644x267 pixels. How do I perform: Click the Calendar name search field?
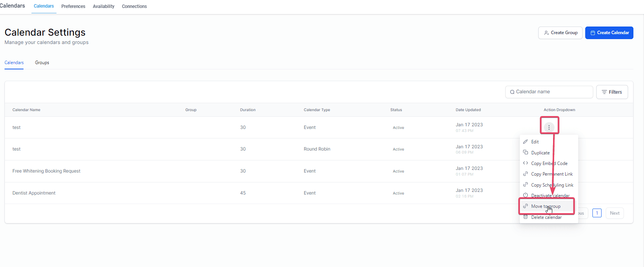point(549,92)
